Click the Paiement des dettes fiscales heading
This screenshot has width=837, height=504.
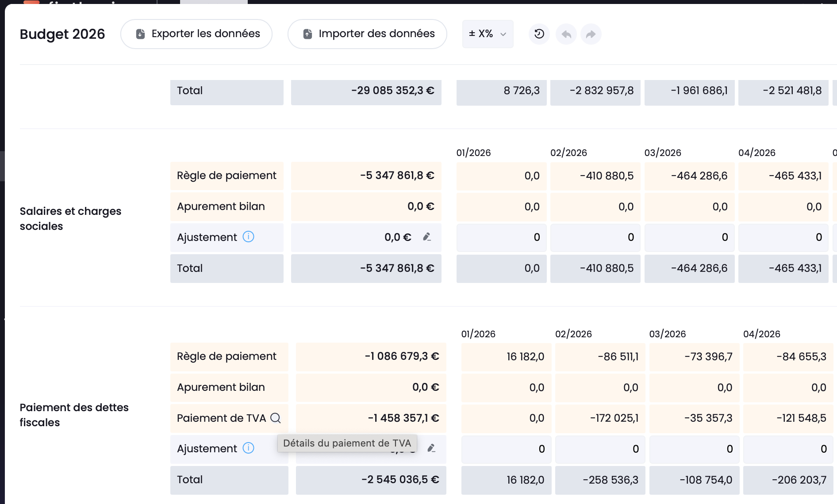tap(74, 415)
